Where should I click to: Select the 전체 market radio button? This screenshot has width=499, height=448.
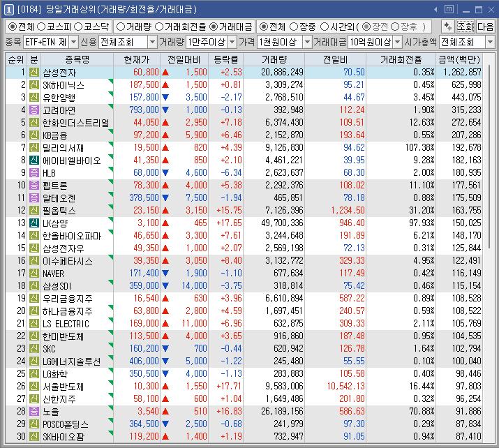click(13, 27)
